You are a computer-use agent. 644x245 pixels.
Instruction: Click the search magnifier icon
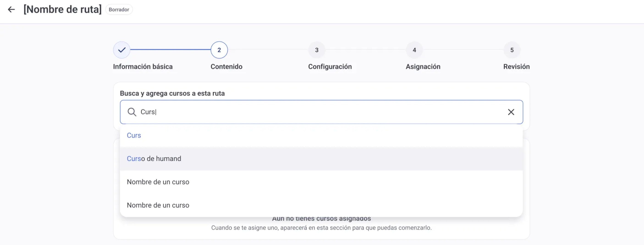(x=132, y=112)
